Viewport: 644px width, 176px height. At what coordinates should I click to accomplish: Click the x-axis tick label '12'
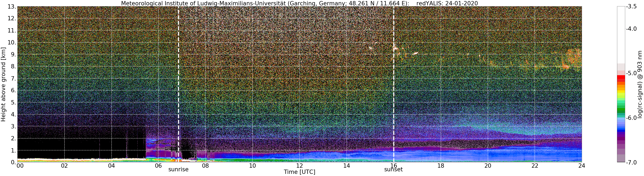(x=300, y=166)
